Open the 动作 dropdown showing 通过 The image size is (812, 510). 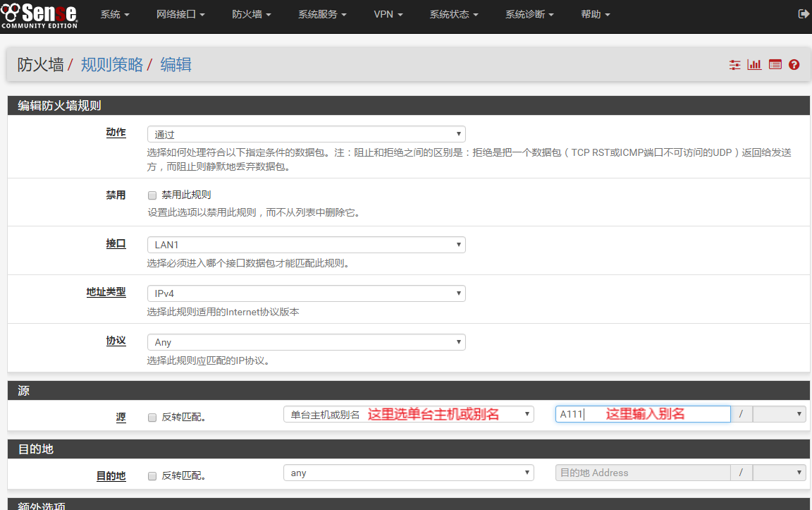306,134
